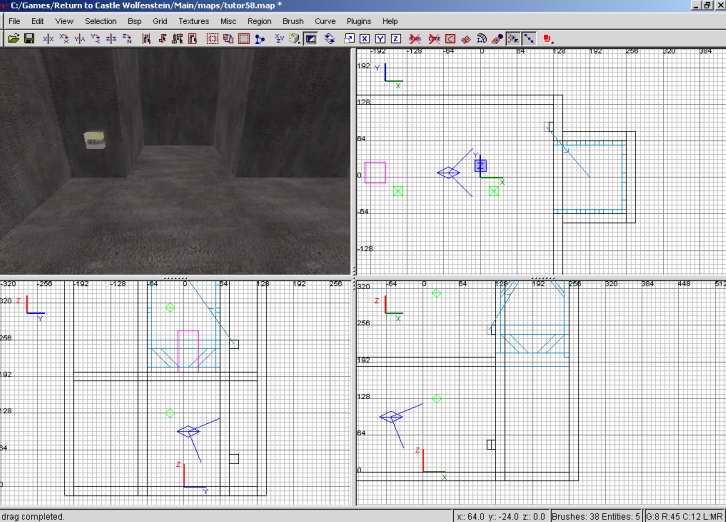
Task: Select the magenta square brush in top view
Action: pyautogui.click(x=375, y=172)
